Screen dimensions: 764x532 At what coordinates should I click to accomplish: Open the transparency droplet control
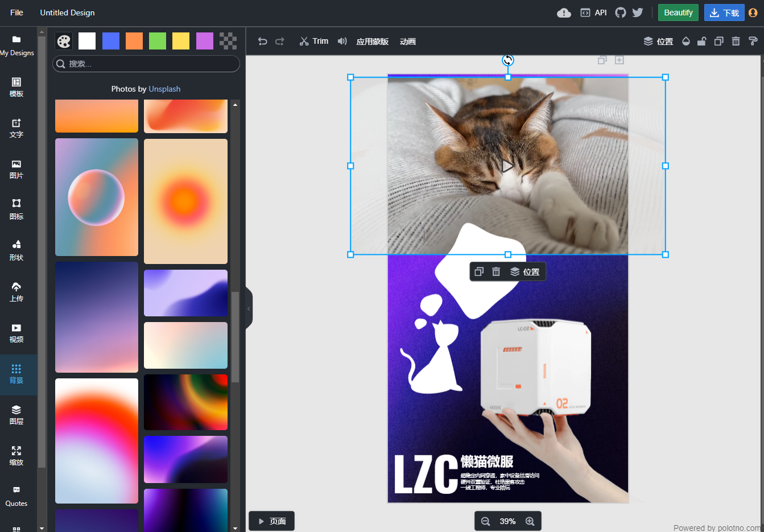pyautogui.click(x=685, y=41)
